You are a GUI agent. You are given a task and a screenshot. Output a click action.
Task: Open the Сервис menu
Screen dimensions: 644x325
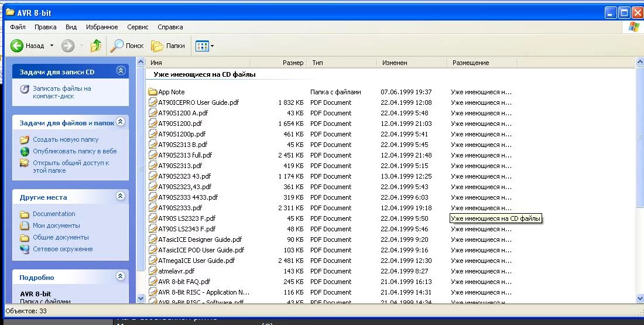click(138, 27)
